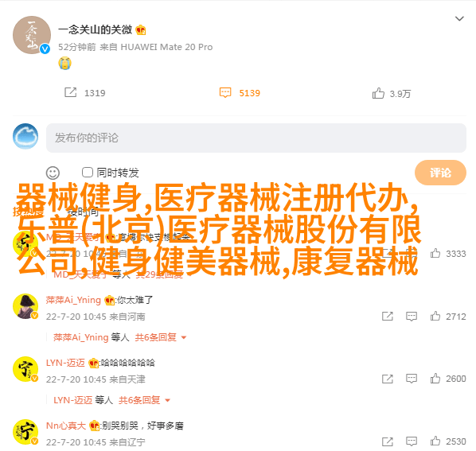Reply to LYN-迈迈's comment via speech bubble icon

pyautogui.click(x=412, y=379)
